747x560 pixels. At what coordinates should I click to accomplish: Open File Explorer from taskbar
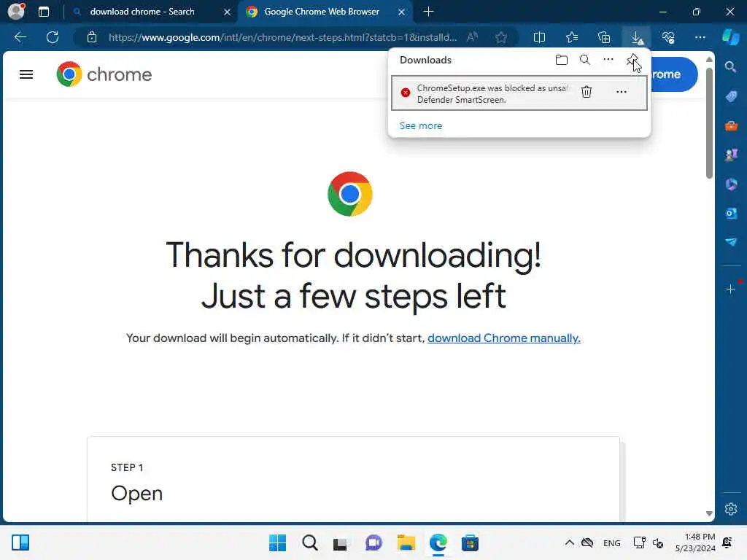click(406, 542)
